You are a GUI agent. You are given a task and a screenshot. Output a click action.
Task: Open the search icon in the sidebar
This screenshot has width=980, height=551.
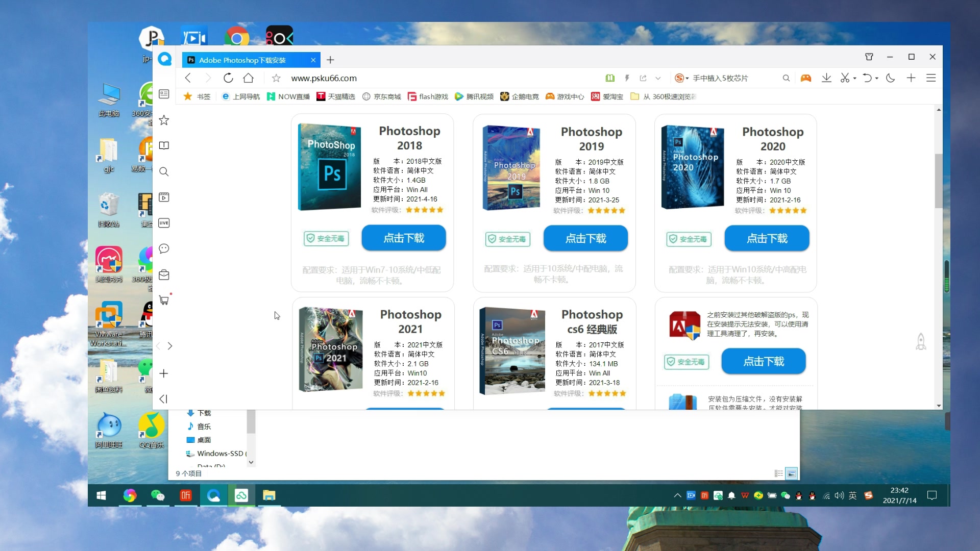164,172
